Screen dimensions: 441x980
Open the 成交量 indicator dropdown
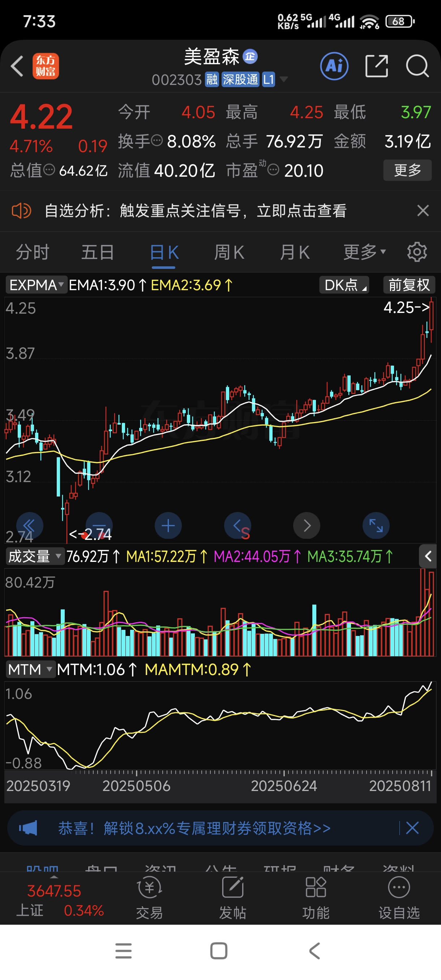click(x=35, y=556)
